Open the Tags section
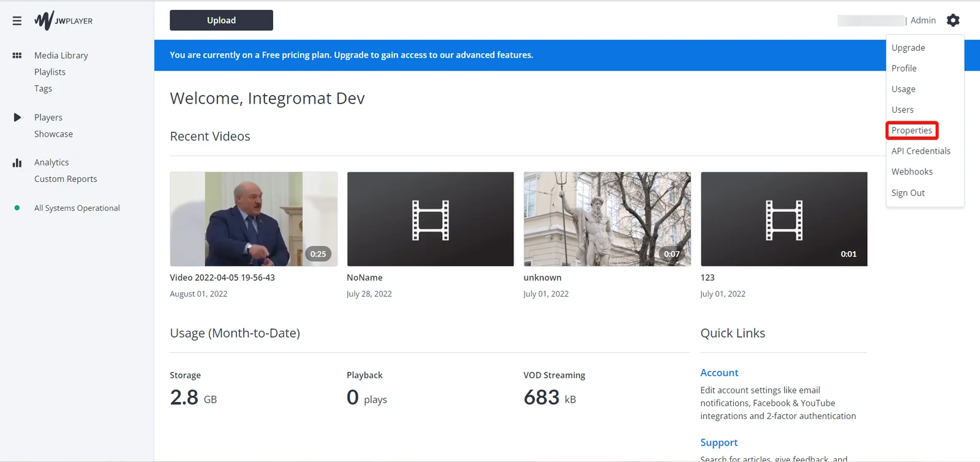Viewport: 980px width, 462px height. (x=43, y=88)
